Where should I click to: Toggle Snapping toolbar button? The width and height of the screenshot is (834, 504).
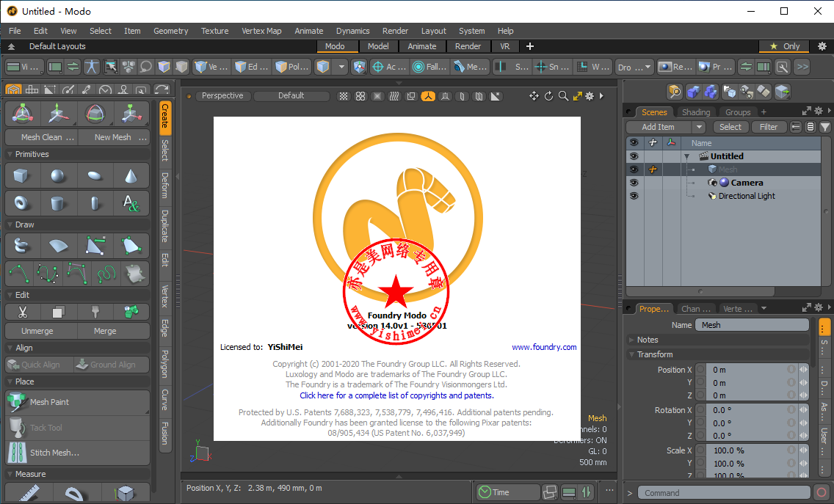552,67
